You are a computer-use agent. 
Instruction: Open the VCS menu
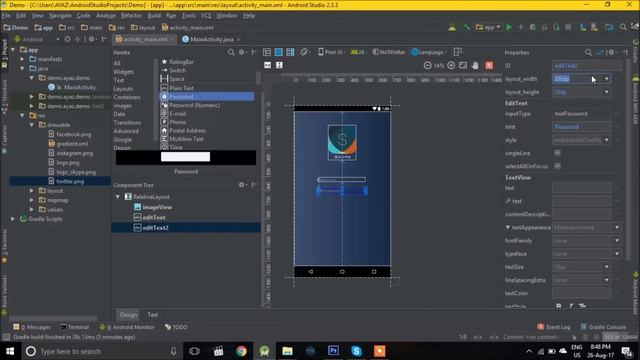[206, 16]
